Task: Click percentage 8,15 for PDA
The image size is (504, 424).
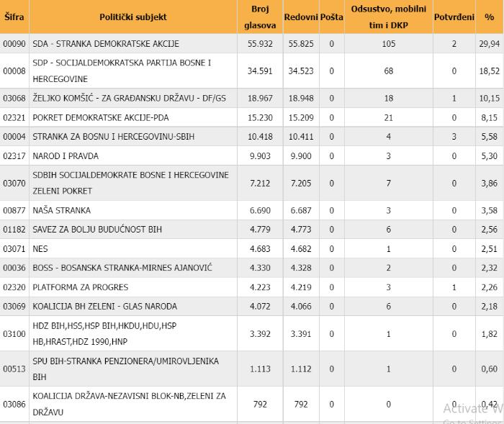Action: point(489,117)
